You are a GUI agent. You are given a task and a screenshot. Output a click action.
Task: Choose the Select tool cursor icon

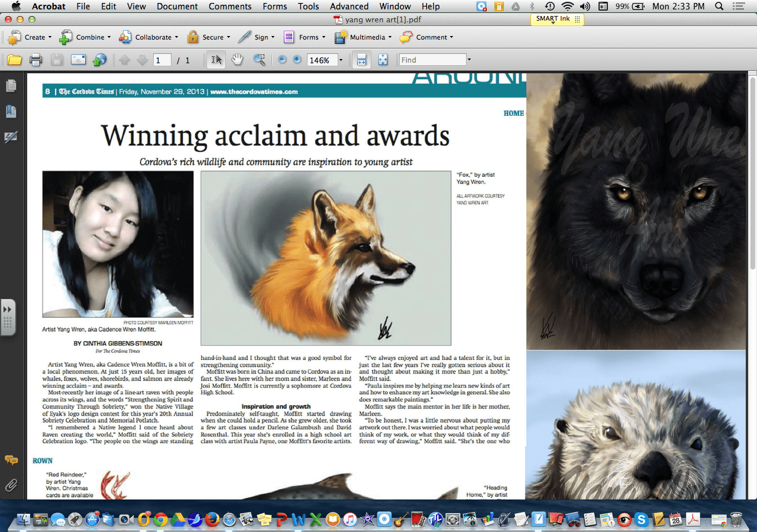coord(216,60)
